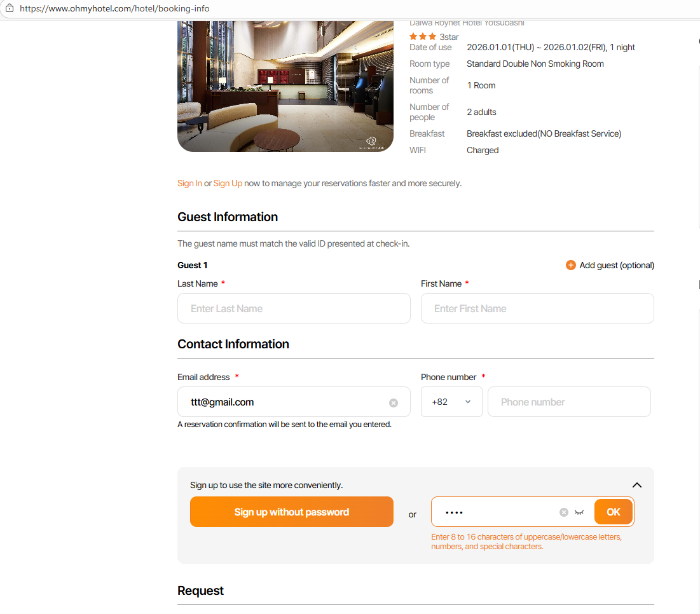Focus the First Name input field

pyautogui.click(x=537, y=308)
